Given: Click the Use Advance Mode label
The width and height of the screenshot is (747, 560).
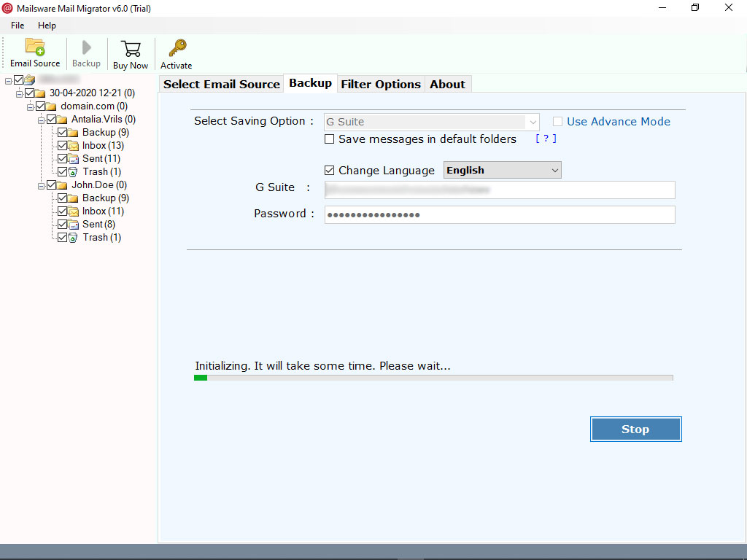Looking at the screenshot, I should [x=619, y=122].
